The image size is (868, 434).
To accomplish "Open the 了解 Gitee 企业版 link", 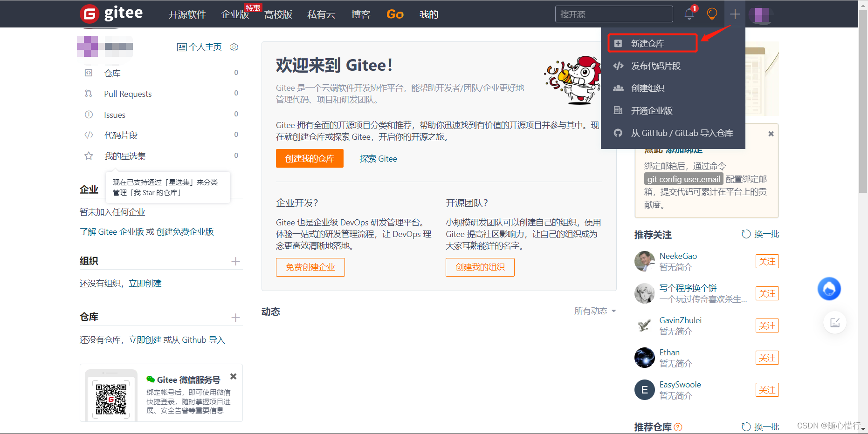I will click(112, 232).
